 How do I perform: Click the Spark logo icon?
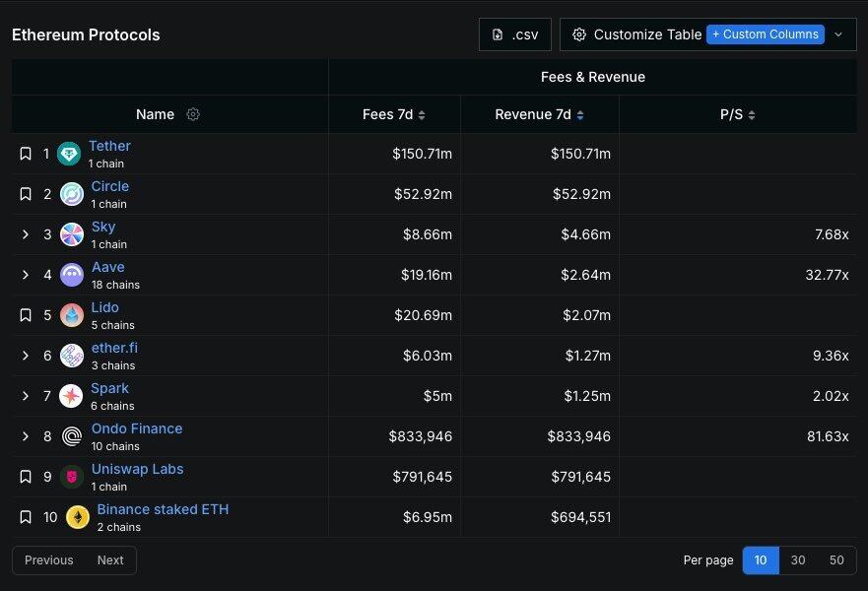(71, 396)
